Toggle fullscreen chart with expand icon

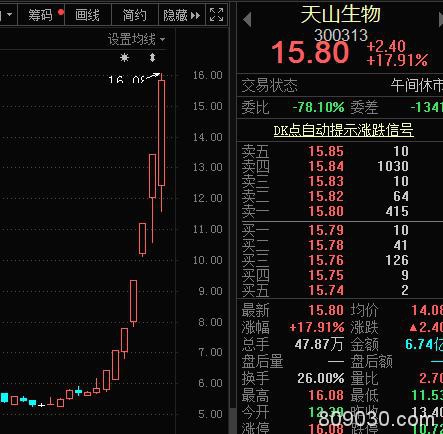tap(216, 15)
